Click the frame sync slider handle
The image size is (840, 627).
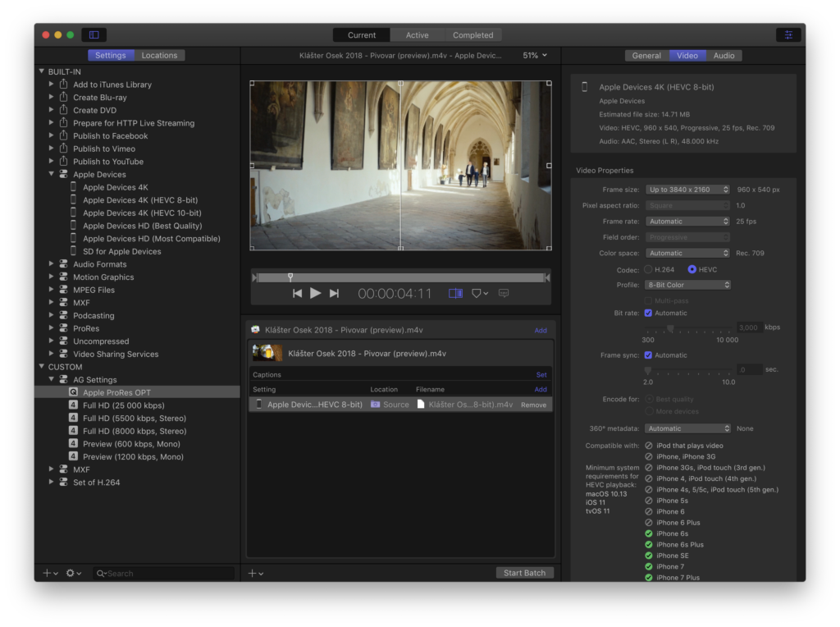(648, 370)
